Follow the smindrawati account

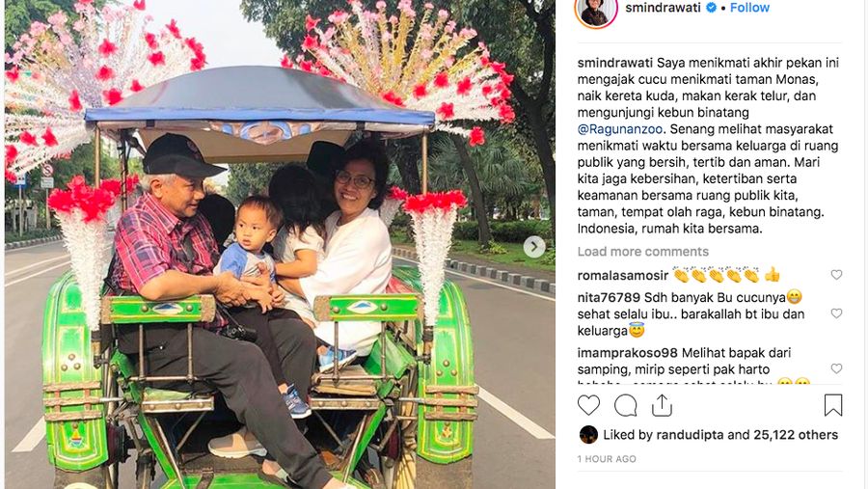click(x=749, y=7)
